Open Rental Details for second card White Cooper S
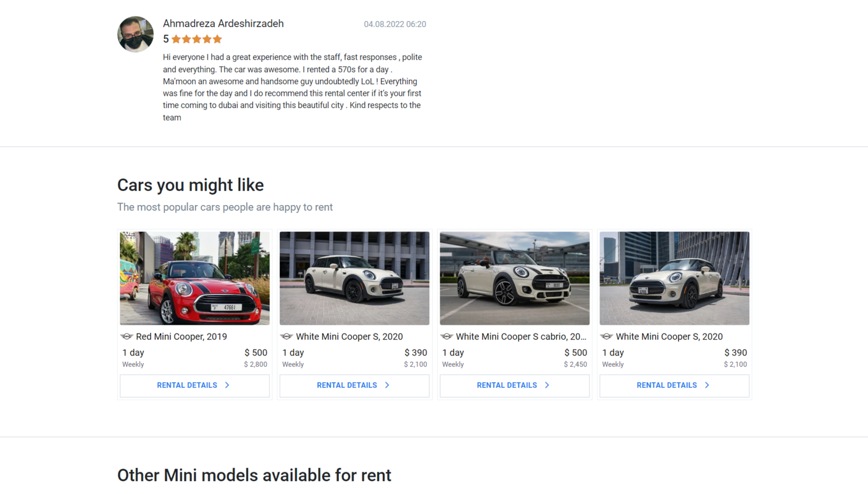The height and width of the screenshot is (494, 868). coord(354,385)
